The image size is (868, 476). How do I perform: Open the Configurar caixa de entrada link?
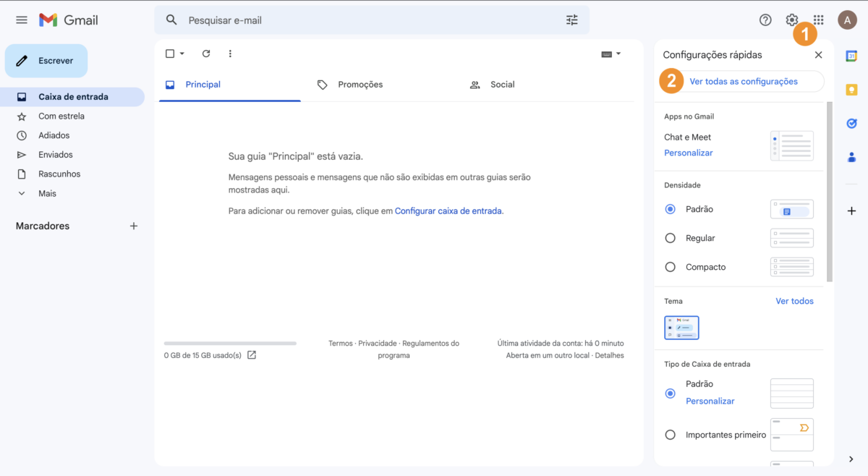click(x=448, y=211)
